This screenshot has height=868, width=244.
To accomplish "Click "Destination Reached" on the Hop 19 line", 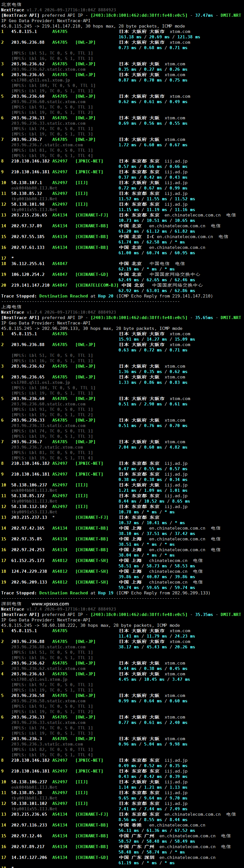I will click(x=64, y=593).
